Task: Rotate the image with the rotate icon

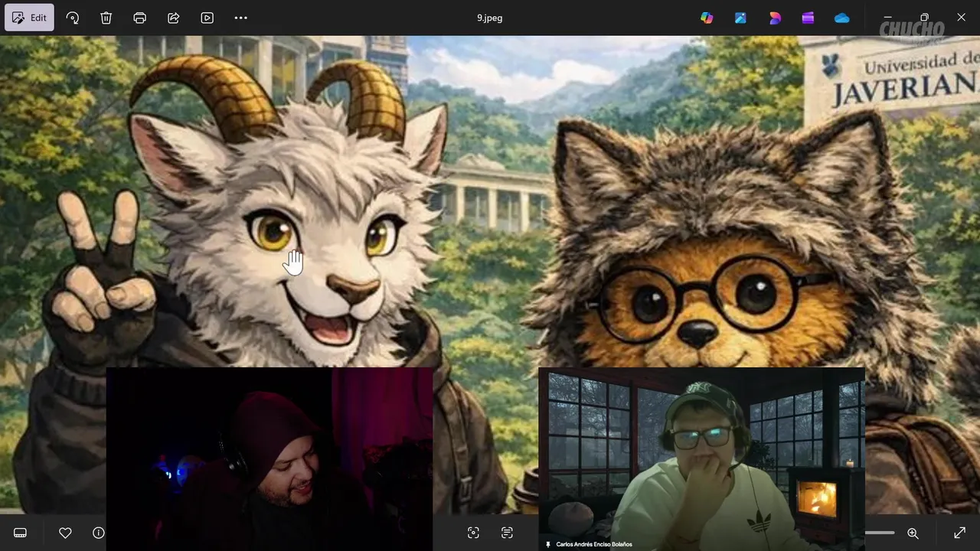Action: (73, 18)
